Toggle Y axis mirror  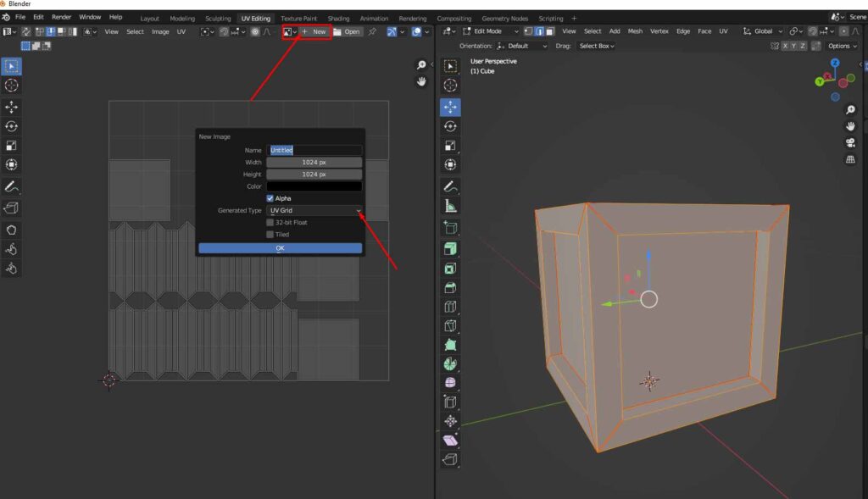[x=793, y=46]
